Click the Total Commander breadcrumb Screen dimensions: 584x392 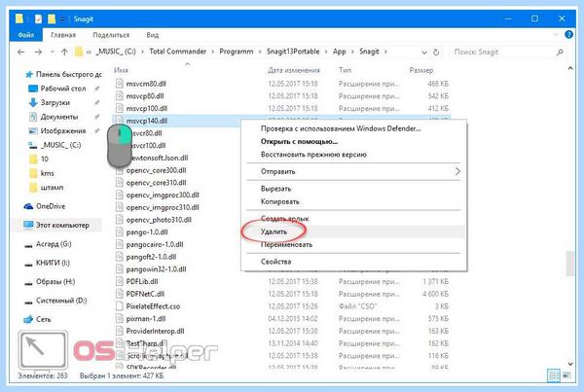pos(178,52)
